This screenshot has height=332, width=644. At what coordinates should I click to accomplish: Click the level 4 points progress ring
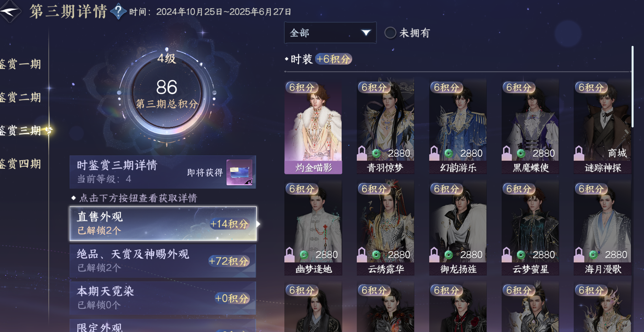point(167,94)
